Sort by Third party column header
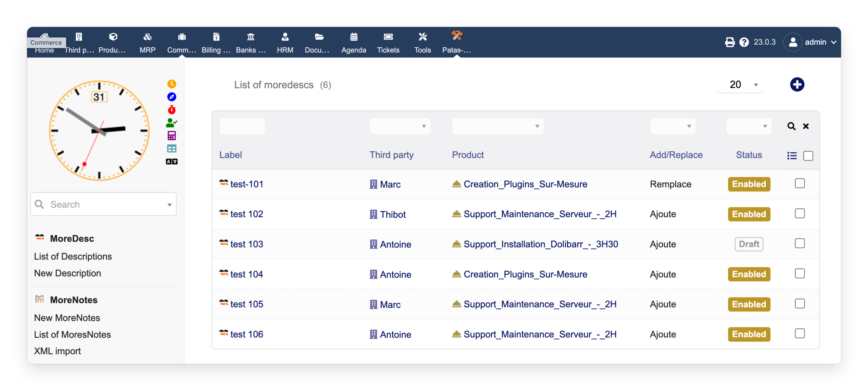 391,155
